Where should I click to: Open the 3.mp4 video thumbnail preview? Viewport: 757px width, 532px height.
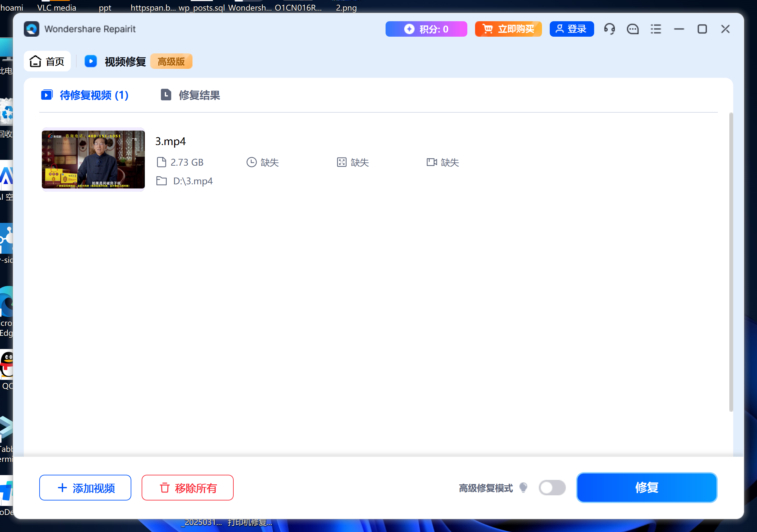coord(93,160)
